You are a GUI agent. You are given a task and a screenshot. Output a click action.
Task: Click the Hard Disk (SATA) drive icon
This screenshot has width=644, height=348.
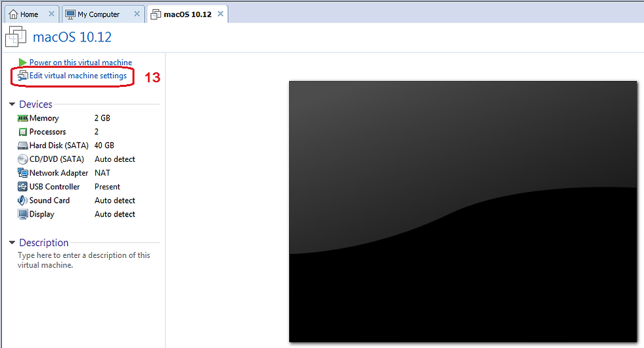[x=22, y=145]
